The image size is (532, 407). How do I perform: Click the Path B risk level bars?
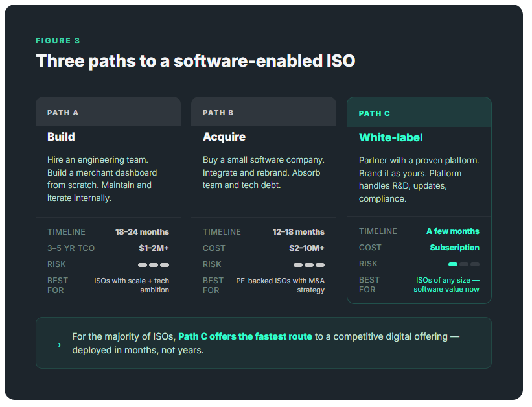[x=309, y=264]
